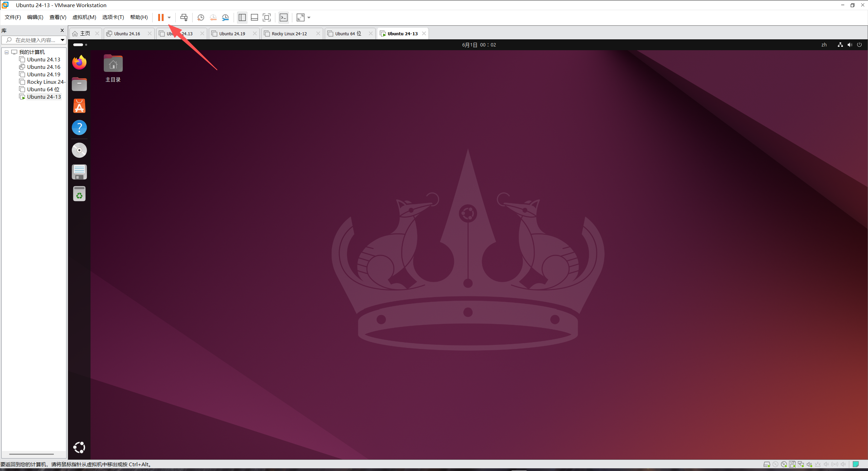868x471 pixels.
Task: Open the guest power menu icon
Action: (x=859, y=45)
